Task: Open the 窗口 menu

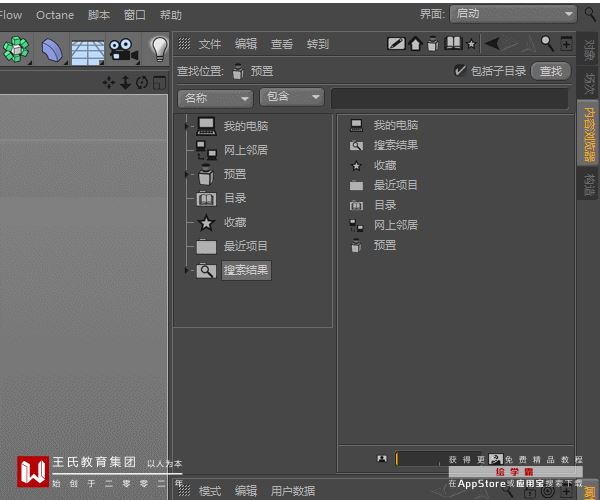Action: pos(135,15)
